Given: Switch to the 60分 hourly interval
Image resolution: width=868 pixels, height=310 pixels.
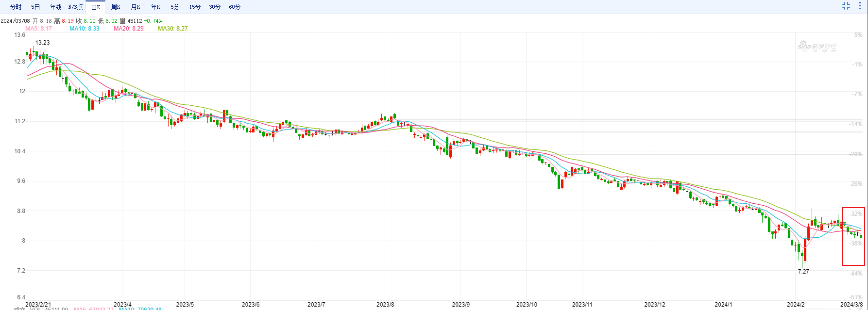Looking at the screenshot, I should 235,7.
